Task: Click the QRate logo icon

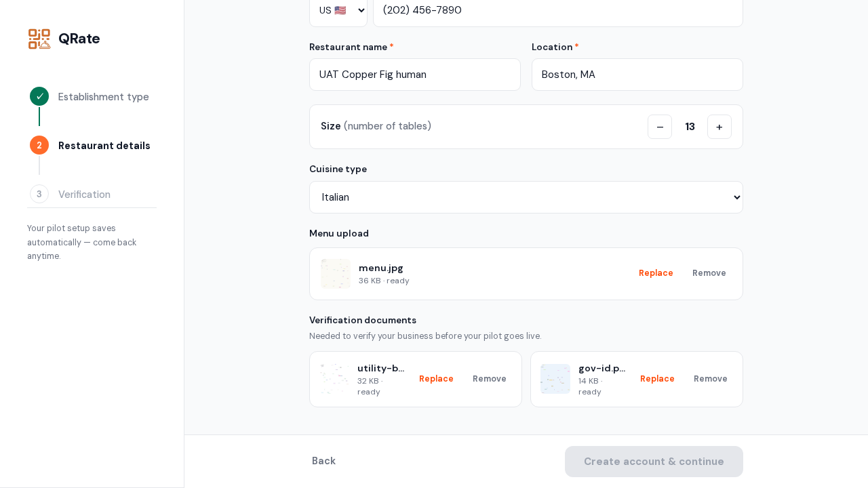Action: click(39, 39)
